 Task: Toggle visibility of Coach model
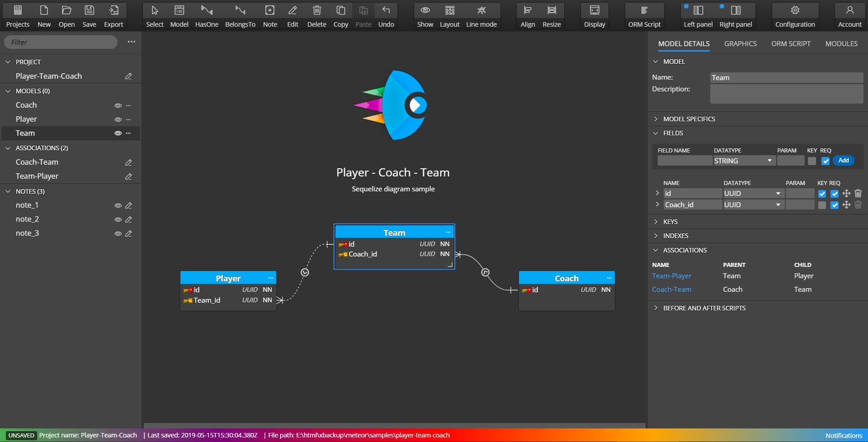(118, 105)
